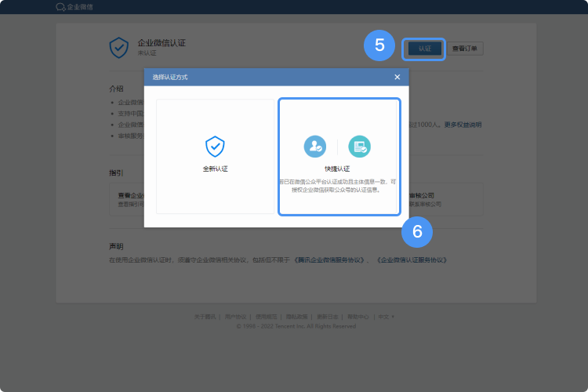The height and width of the screenshot is (392, 588).
Task: Click the 企业微信 logo in the top bar
Action: (74, 7)
